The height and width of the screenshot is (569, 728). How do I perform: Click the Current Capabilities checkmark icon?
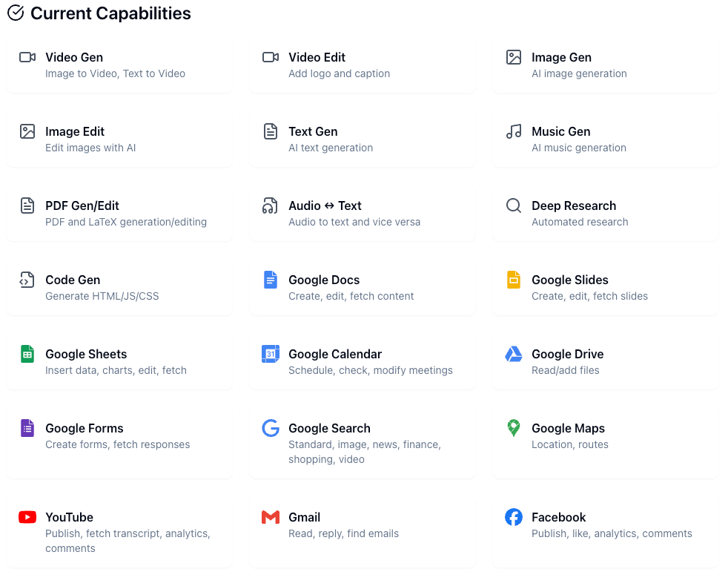pyautogui.click(x=16, y=13)
